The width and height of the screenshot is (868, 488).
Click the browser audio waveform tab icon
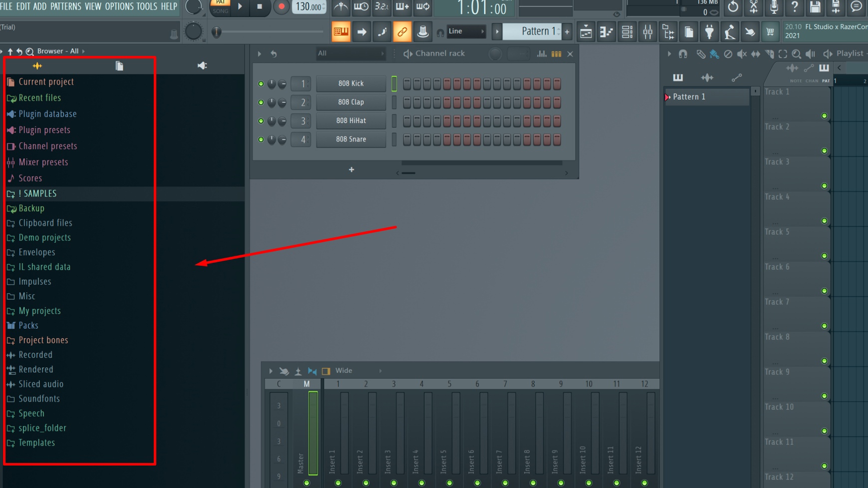[x=37, y=66]
